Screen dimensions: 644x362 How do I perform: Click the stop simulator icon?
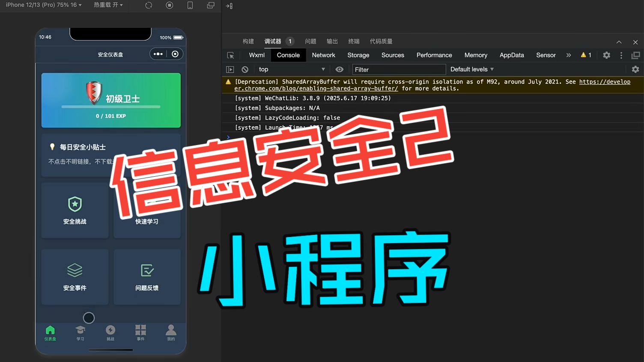pos(170,5)
